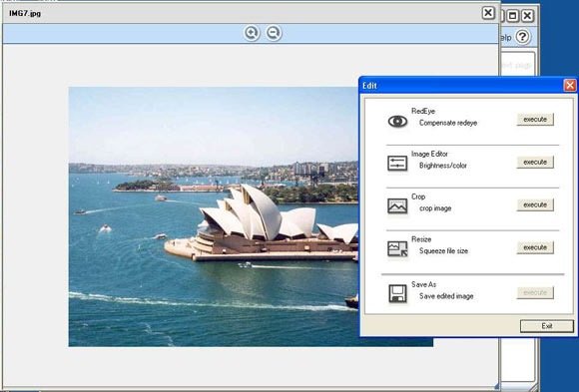Select the 'crop image' description text
Viewport: 579px width, 392px height.
435,208
